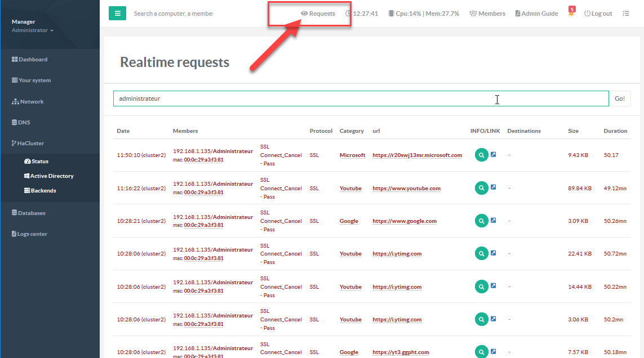Open the notification bell with badge 5
Viewport: 644px width, 358px height.
pos(571,13)
